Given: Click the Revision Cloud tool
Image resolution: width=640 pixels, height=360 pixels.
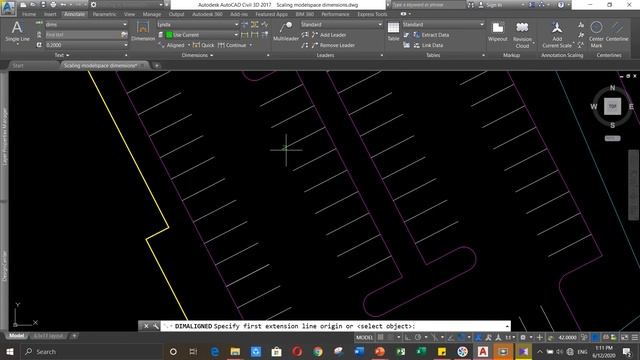Looking at the screenshot, I should [522, 35].
